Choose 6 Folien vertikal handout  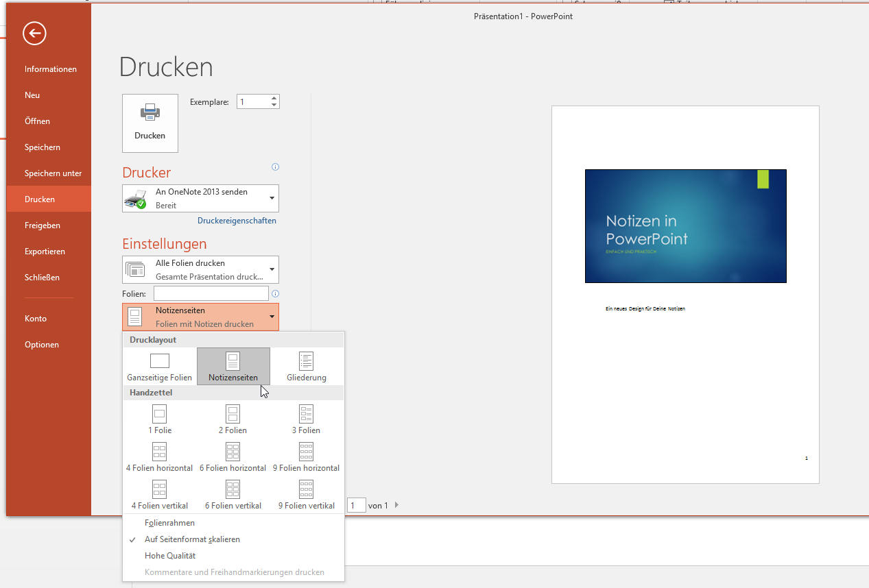pyautogui.click(x=233, y=495)
